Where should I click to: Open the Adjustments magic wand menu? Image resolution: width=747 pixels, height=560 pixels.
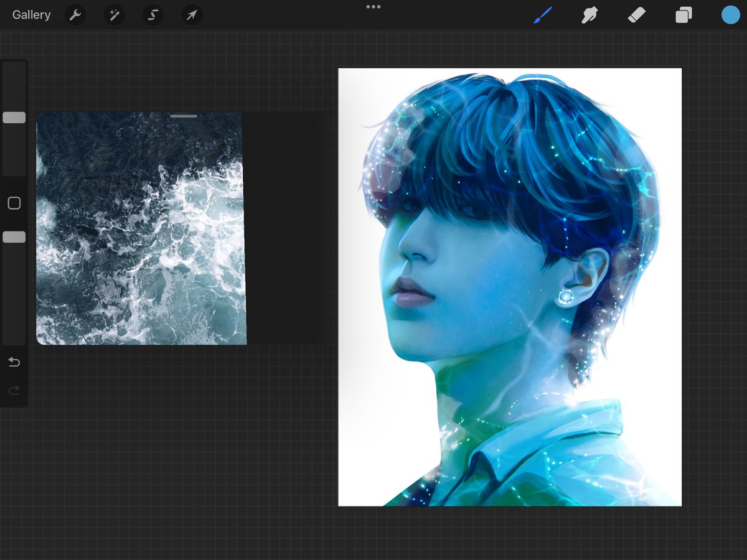(x=114, y=15)
